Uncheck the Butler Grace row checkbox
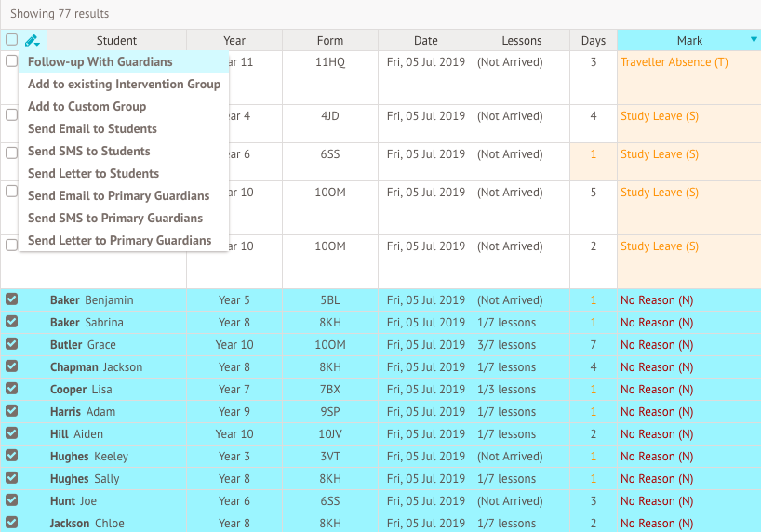This screenshot has width=761, height=532. point(11,345)
